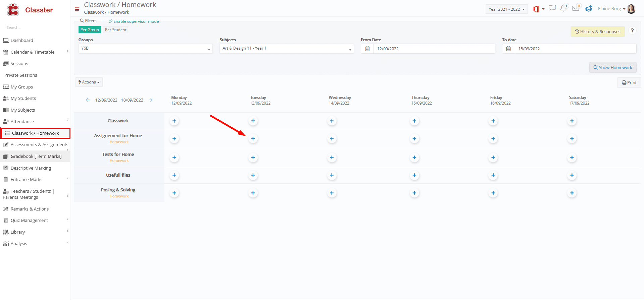Open Dashboard from sidebar

click(22, 40)
